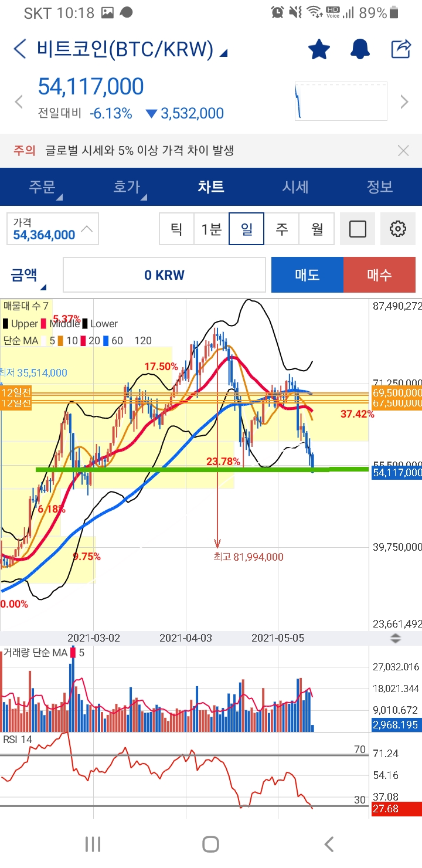Select the 주 weekly chart interval

[282, 229]
